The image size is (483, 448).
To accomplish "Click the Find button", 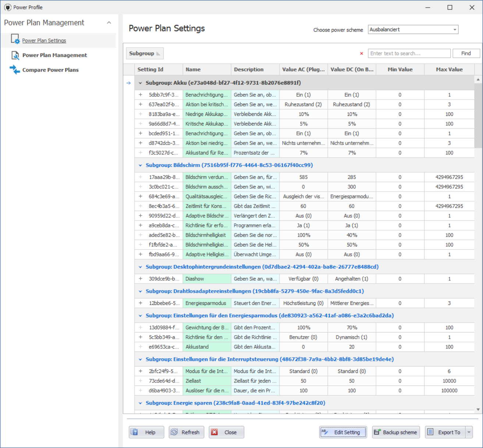I will [x=466, y=53].
